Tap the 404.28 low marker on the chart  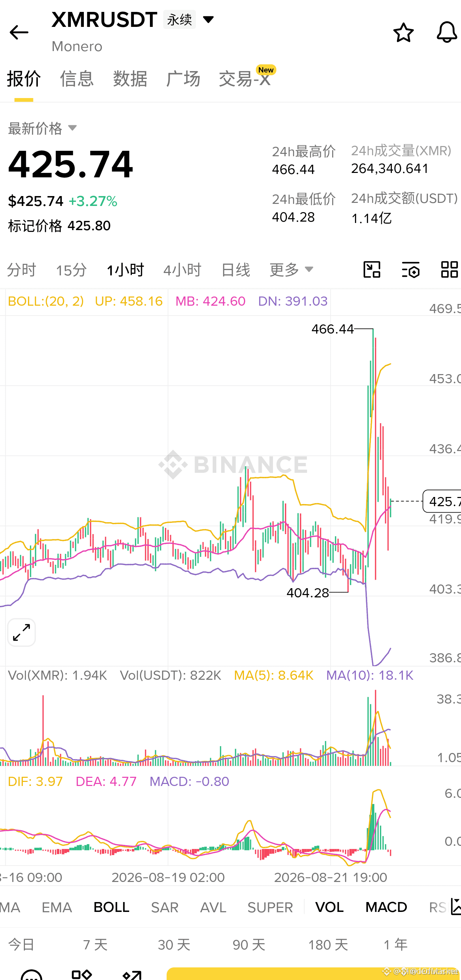(308, 593)
